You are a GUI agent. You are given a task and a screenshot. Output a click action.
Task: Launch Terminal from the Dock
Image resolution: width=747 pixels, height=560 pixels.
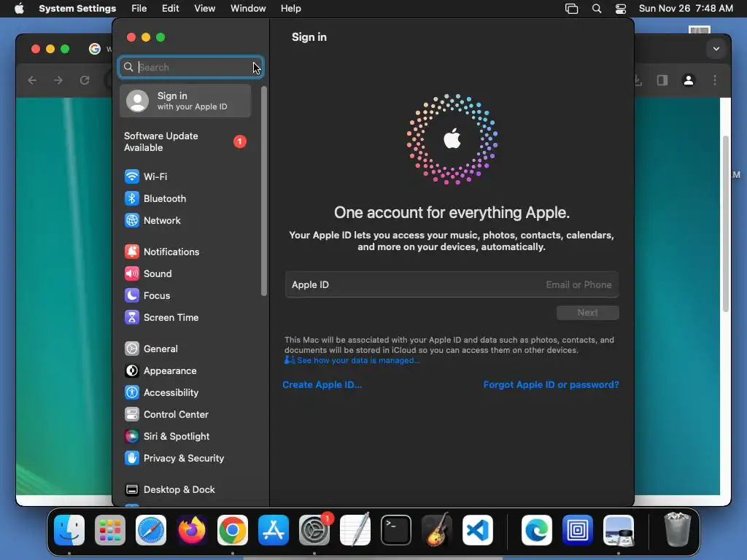pyautogui.click(x=396, y=530)
